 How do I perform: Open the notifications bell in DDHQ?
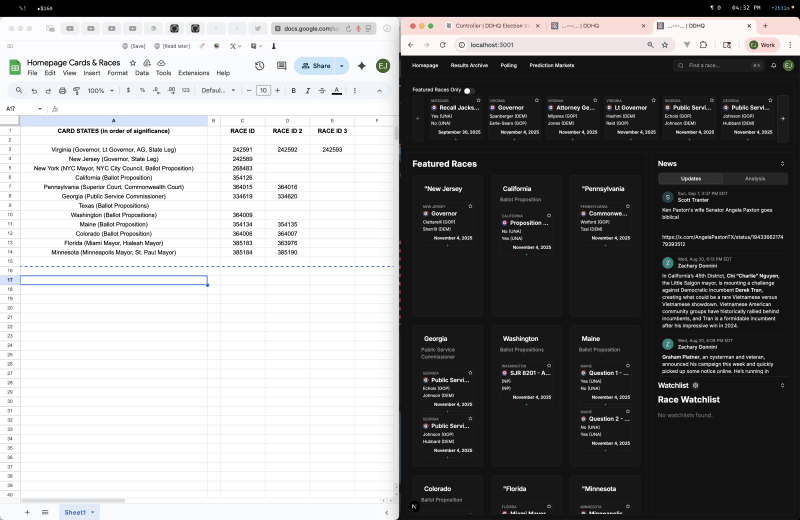773,65
